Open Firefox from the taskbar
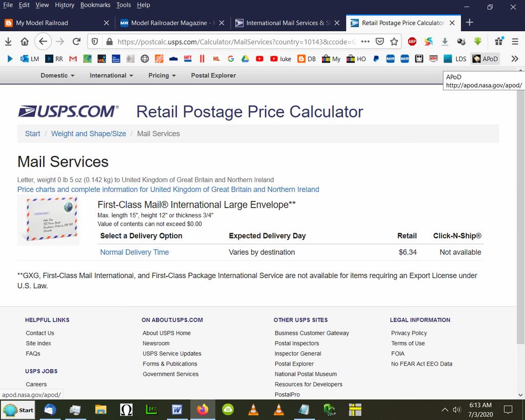The image size is (525, 420). [202, 410]
